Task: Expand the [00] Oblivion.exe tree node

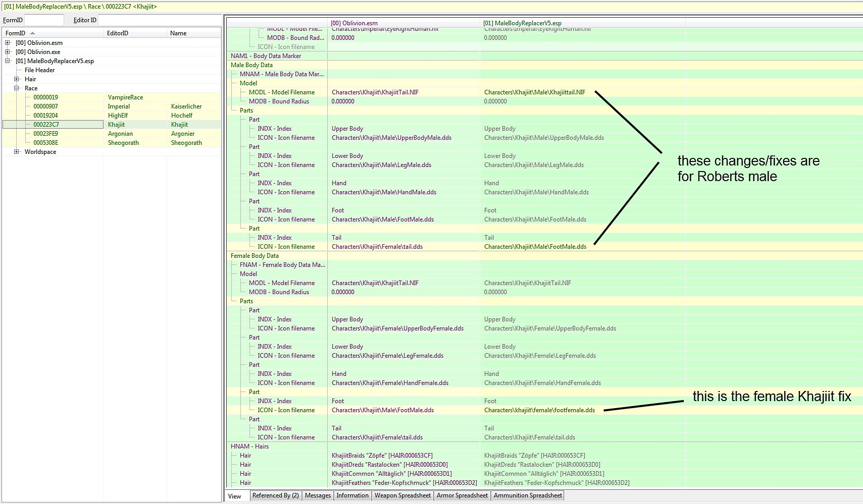Action: (x=8, y=52)
